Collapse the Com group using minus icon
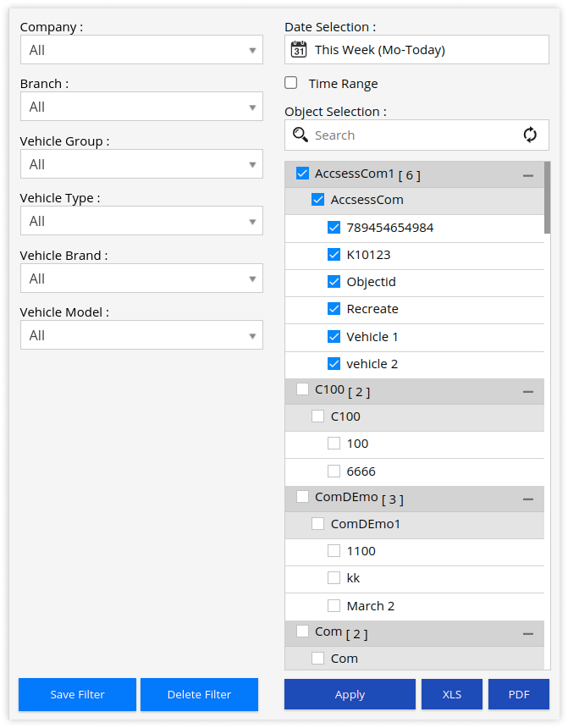Viewport: 568px width, 728px height. point(528,633)
